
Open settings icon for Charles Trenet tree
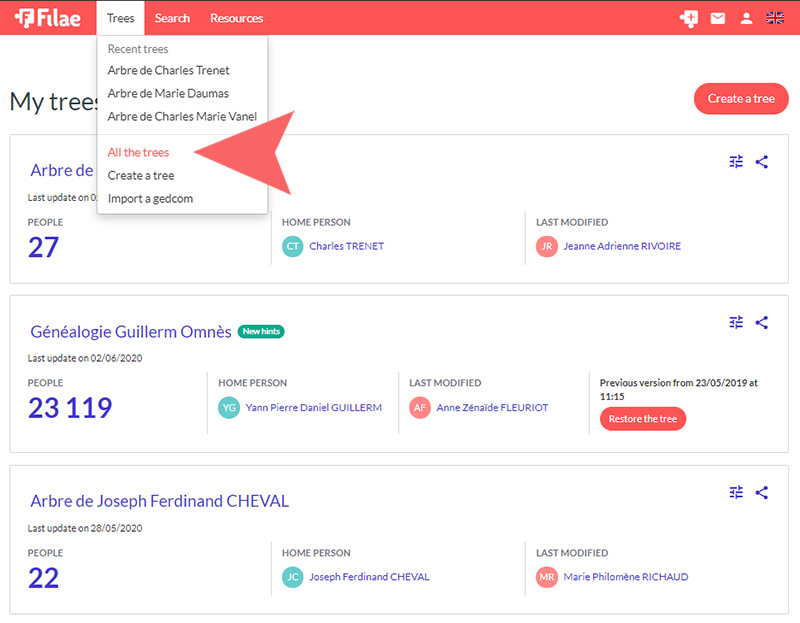[736, 162]
